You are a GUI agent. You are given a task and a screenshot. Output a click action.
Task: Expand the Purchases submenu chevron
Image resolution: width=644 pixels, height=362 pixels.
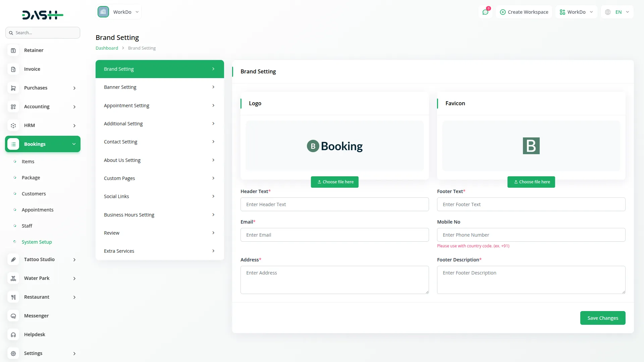point(74,88)
